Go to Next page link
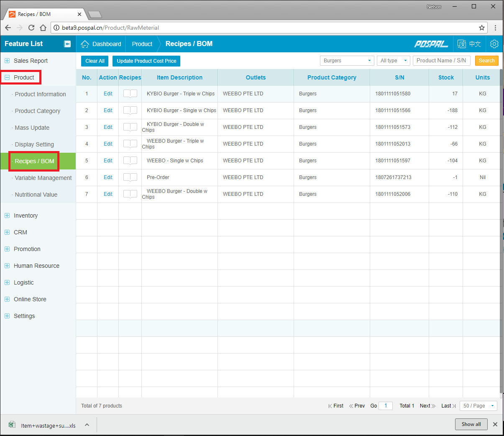The width and height of the screenshot is (504, 436). (x=427, y=406)
